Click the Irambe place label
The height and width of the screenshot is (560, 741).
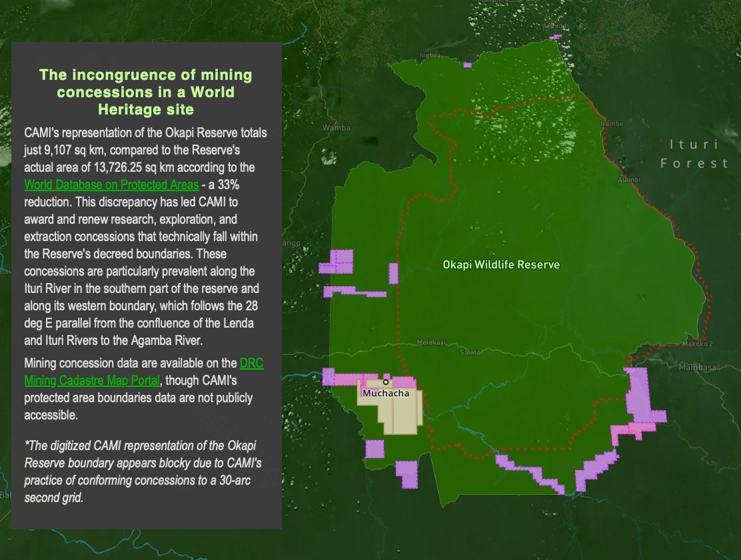(611, 123)
